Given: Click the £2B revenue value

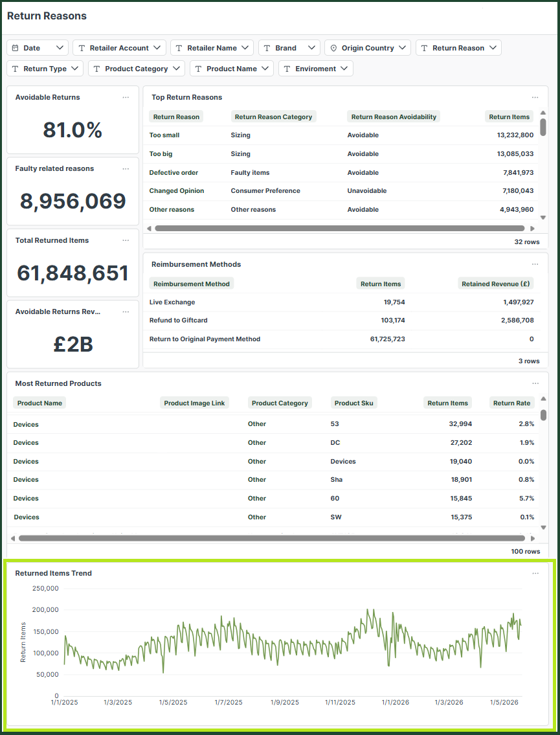Looking at the screenshot, I should 73,345.
